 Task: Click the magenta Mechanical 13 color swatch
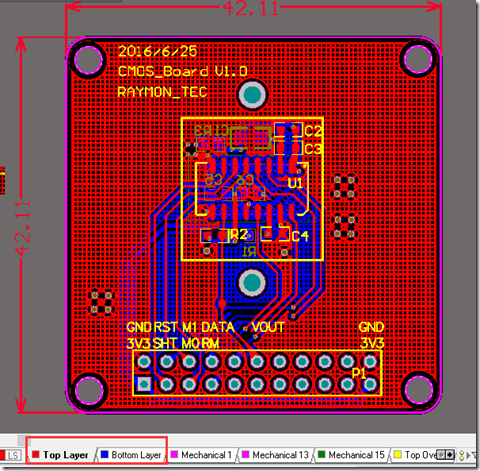pyautogui.click(x=245, y=455)
